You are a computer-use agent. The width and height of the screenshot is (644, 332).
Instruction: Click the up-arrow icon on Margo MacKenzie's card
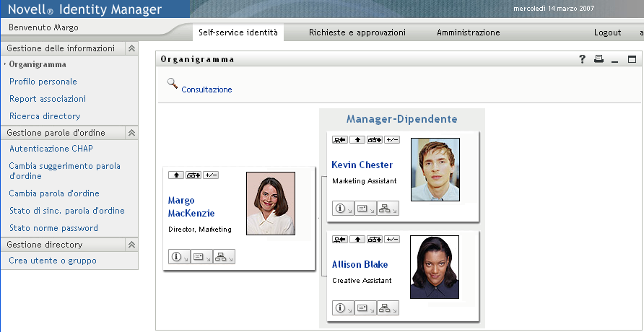[x=176, y=175]
